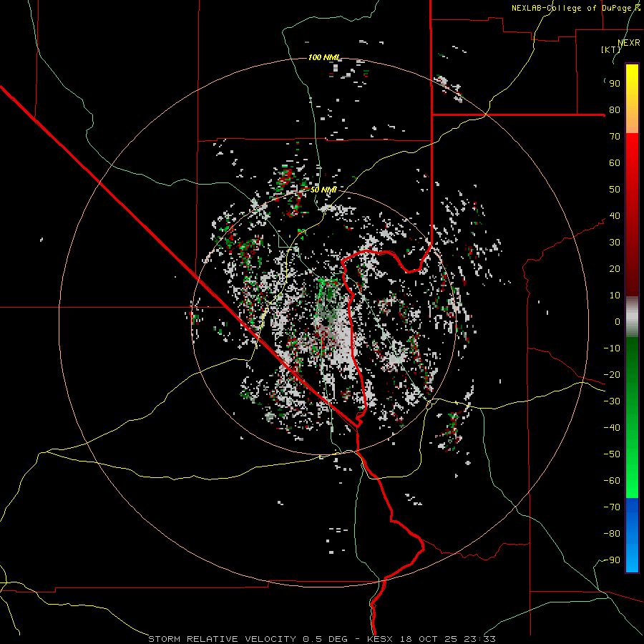
Task: Click the -30 value on velocity scale
Action: tap(612, 401)
